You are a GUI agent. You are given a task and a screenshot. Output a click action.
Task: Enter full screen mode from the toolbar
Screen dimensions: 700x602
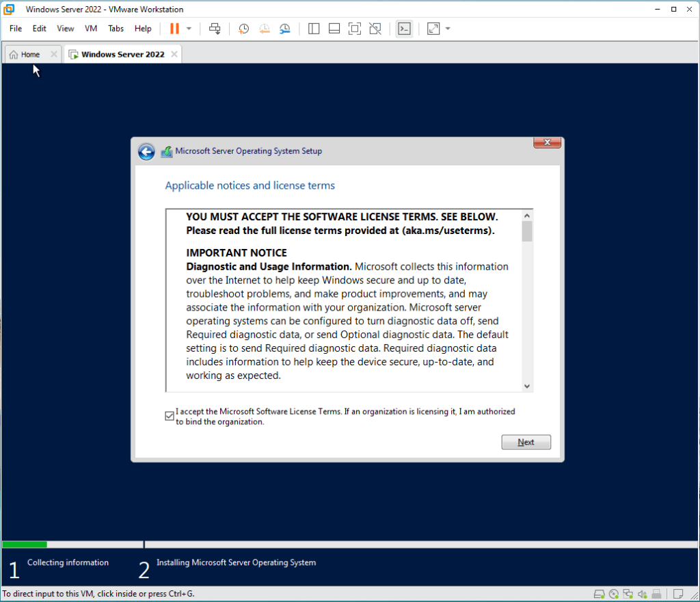[x=354, y=29]
